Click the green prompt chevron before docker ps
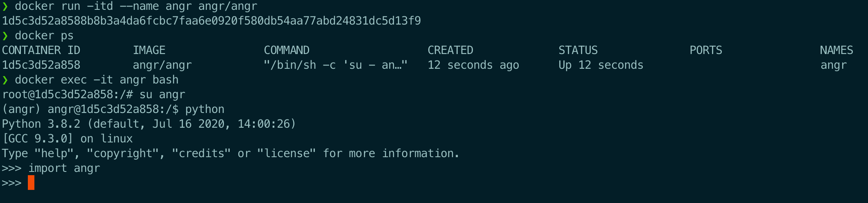 point(5,36)
